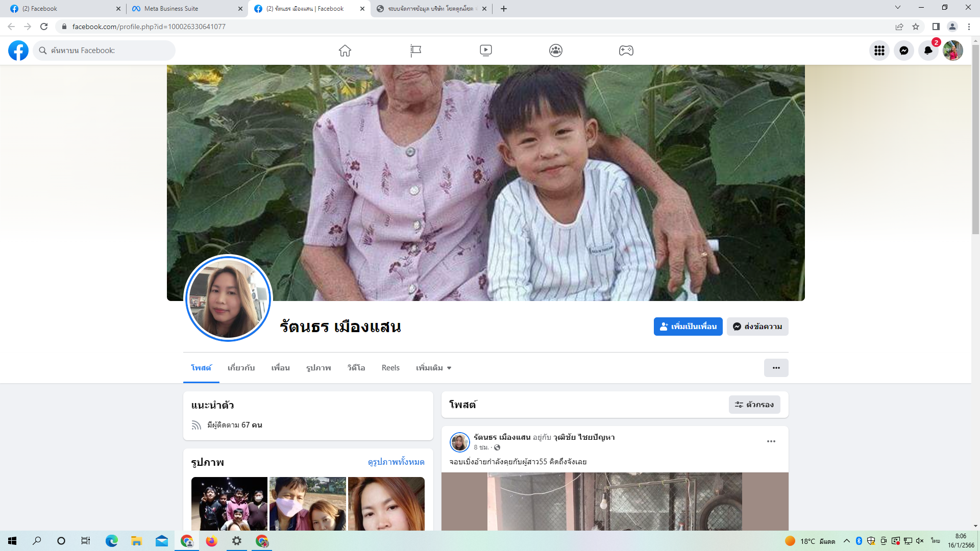Expand the เพิ่มเติม dropdown tab
This screenshot has height=551, width=980.
[433, 368]
